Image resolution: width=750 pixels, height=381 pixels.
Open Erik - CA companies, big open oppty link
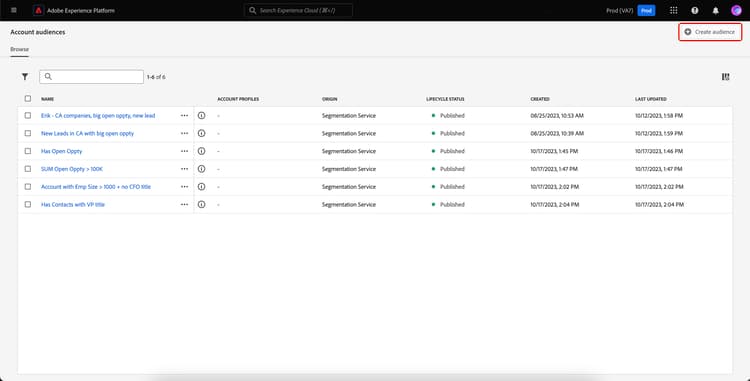(x=98, y=116)
